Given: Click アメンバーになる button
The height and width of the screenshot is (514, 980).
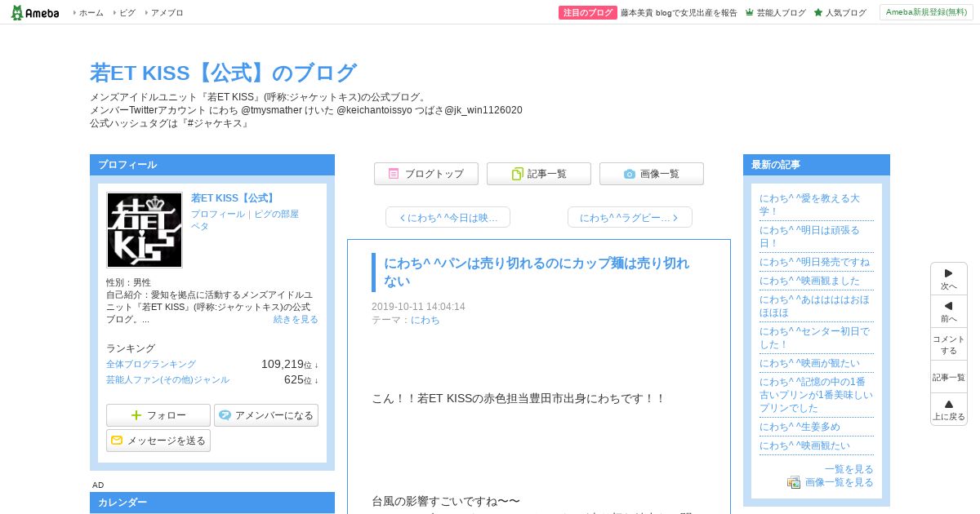Looking at the screenshot, I should pyautogui.click(x=266, y=415).
